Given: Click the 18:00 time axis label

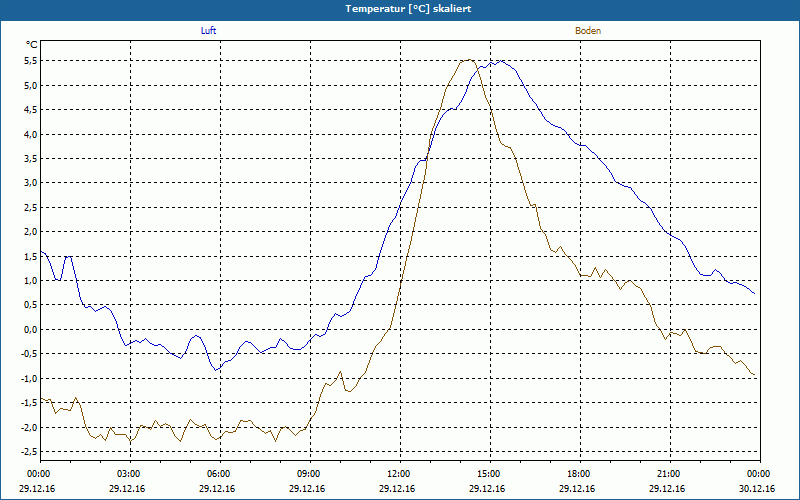Looking at the screenshot, I should click(x=580, y=474).
